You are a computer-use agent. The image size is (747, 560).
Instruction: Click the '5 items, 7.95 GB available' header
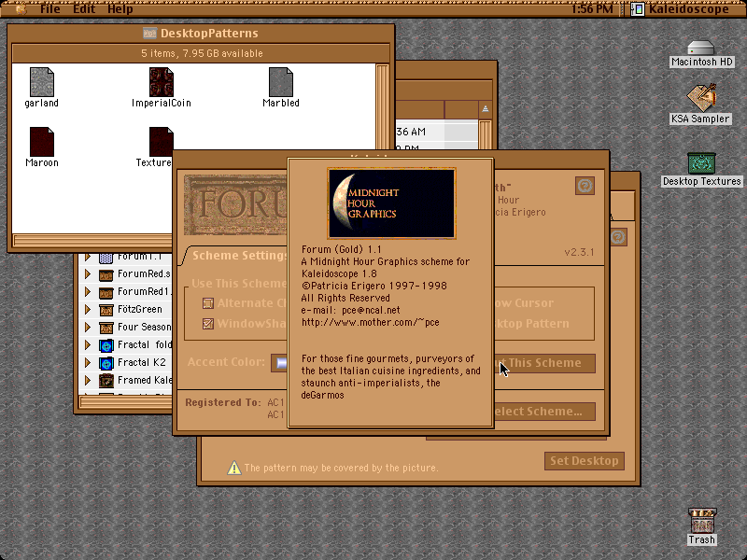pos(202,53)
